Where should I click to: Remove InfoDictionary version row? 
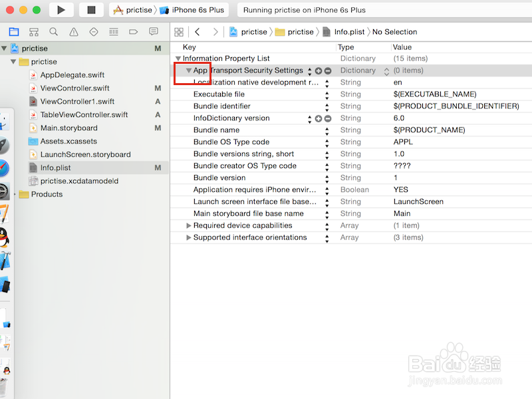coord(328,119)
